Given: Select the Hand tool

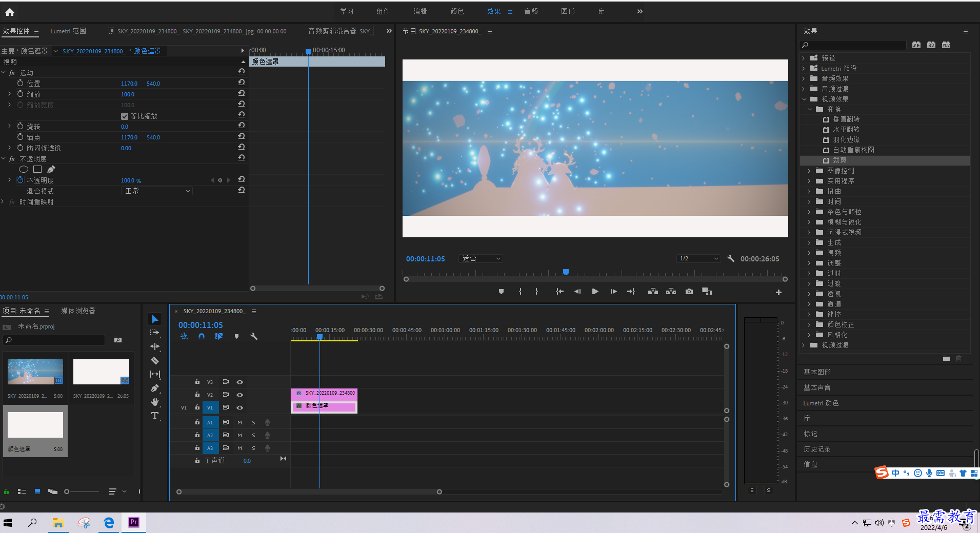Looking at the screenshot, I should click(x=155, y=402).
